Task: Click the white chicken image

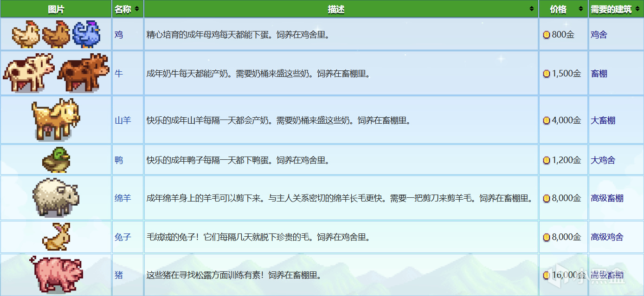Action: pos(26,34)
